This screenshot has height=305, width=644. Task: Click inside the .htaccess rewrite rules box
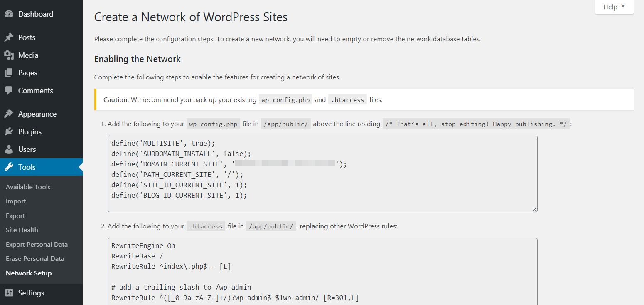coord(322,270)
